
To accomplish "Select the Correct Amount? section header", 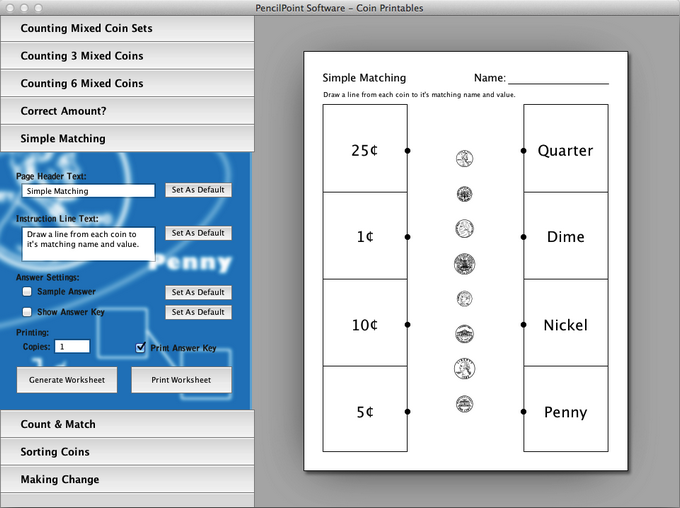I will [127, 111].
